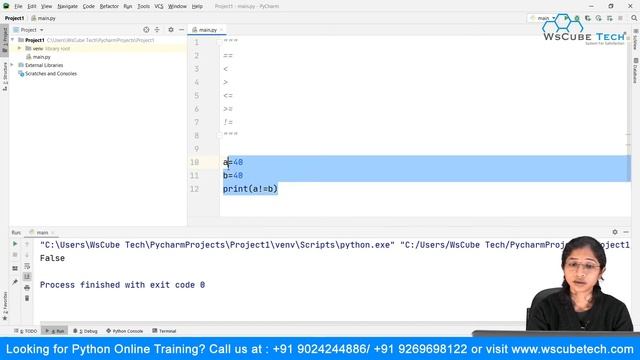Collapse all in the Project panel
Image resolution: width=640 pixels, height=360 pixels.
[157, 30]
